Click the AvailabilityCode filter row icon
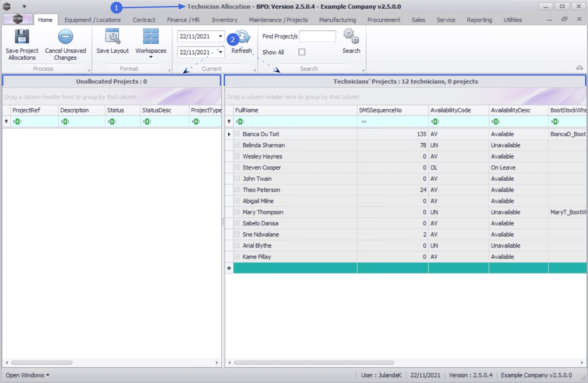The width and height of the screenshot is (588, 383). coord(435,121)
